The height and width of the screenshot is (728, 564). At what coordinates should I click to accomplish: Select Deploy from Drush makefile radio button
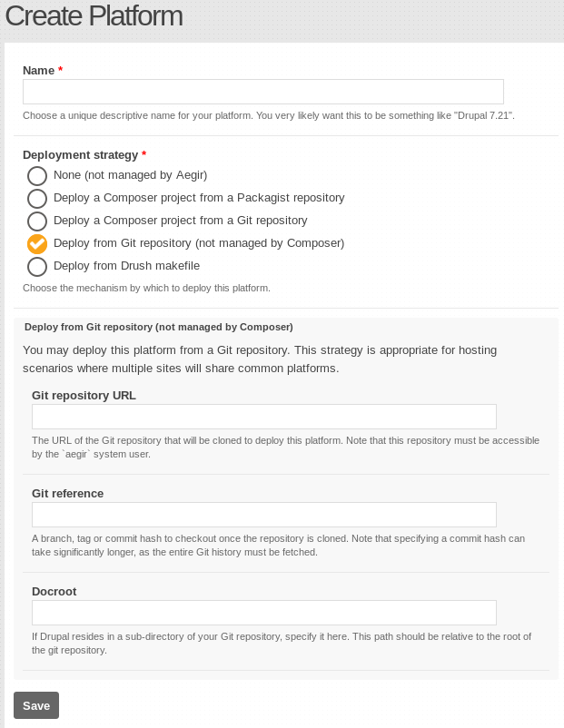[37, 267]
